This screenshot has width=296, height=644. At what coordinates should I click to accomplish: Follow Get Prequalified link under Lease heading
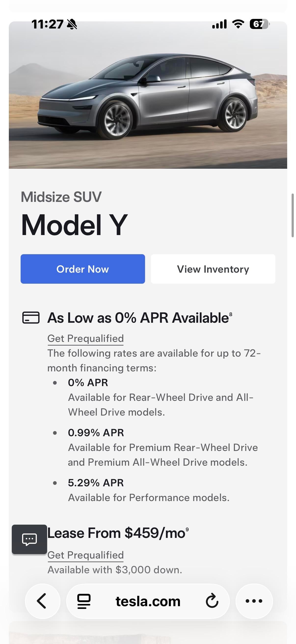coord(85,555)
